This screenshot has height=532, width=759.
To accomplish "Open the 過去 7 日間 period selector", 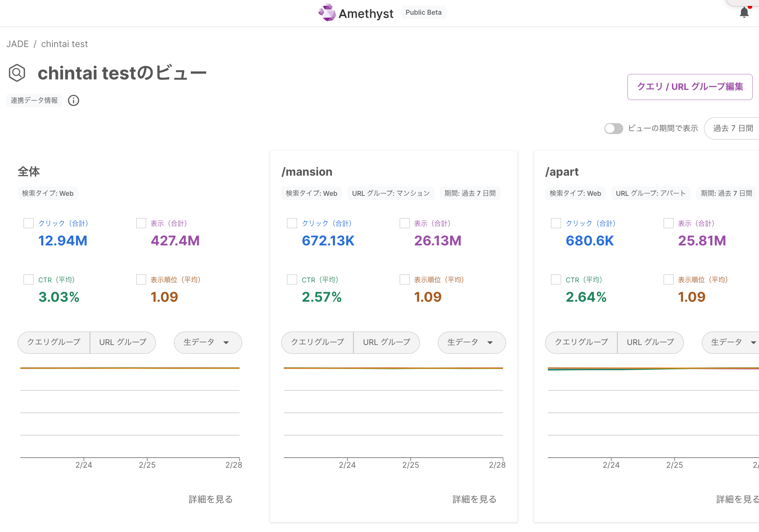I will 732,128.
